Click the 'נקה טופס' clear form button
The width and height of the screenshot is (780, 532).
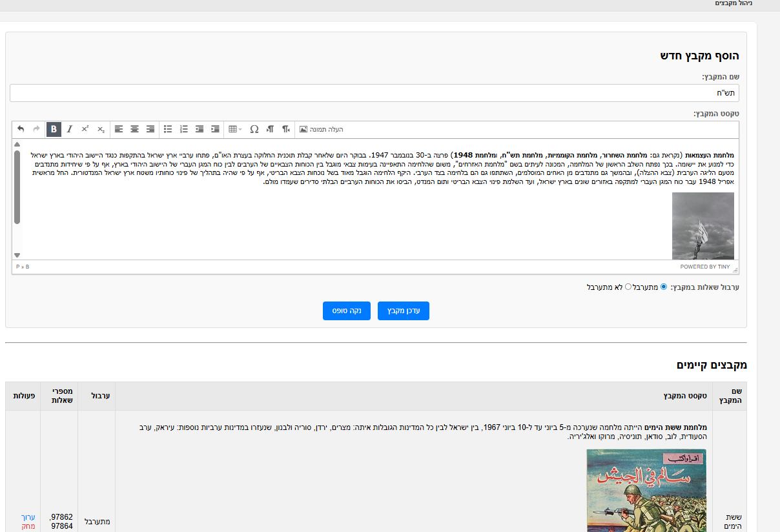click(x=347, y=311)
